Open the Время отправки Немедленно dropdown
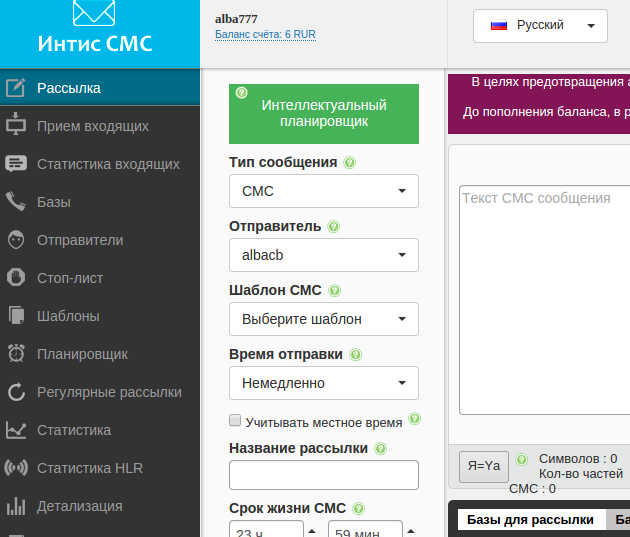The height and width of the screenshot is (537, 630). coord(323,383)
